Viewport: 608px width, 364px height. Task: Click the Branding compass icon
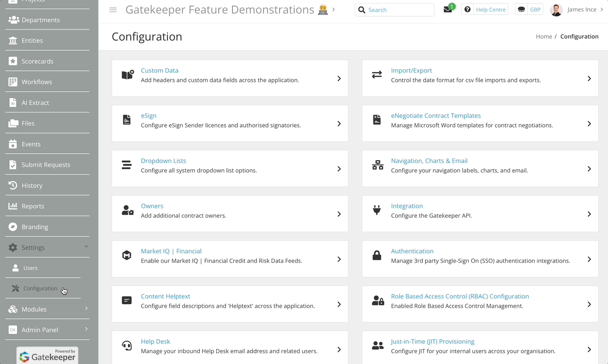[13, 227]
